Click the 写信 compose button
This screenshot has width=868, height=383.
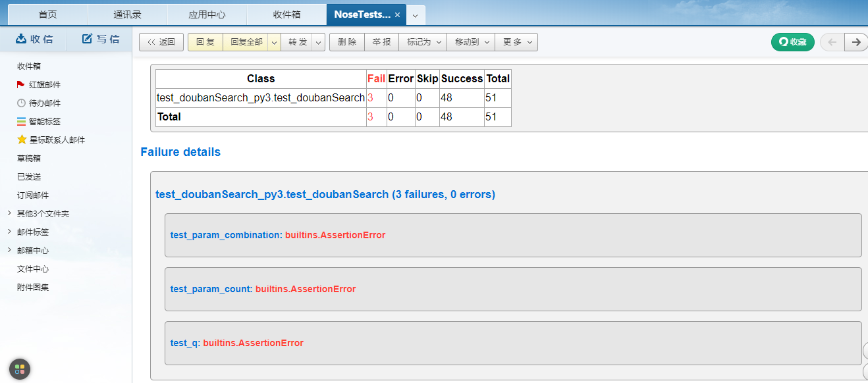tap(100, 39)
